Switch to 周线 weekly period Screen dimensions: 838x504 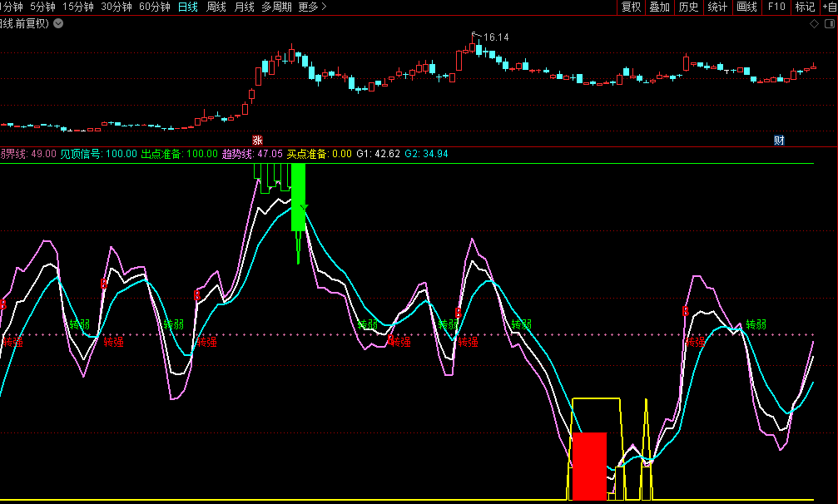(x=216, y=7)
